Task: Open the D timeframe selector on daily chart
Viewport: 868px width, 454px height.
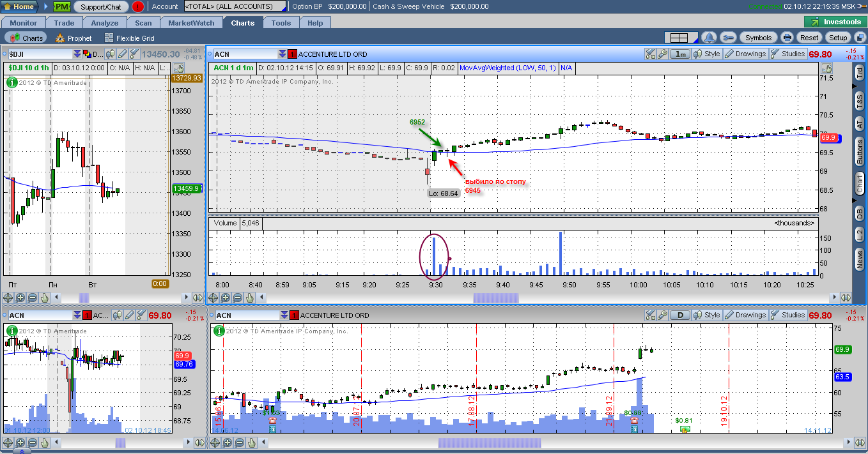Action: [x=680, y=315]
